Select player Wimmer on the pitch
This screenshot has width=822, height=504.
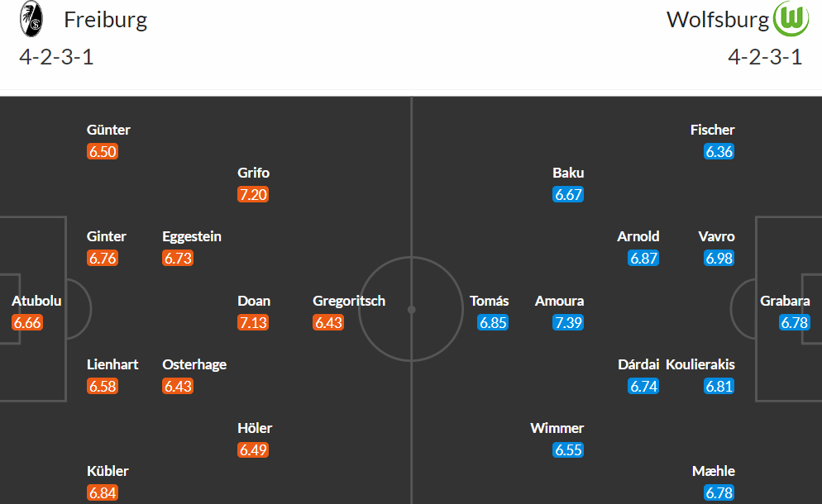(557, 429)
